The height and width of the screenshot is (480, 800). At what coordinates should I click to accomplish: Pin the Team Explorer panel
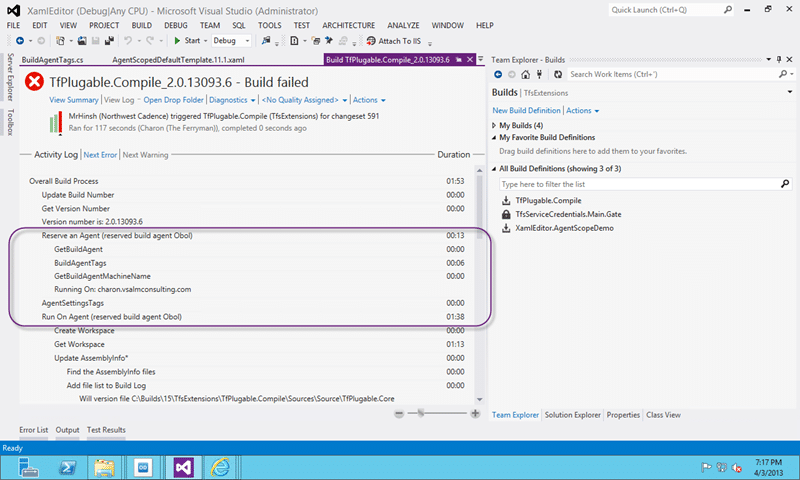pos(779,60)
